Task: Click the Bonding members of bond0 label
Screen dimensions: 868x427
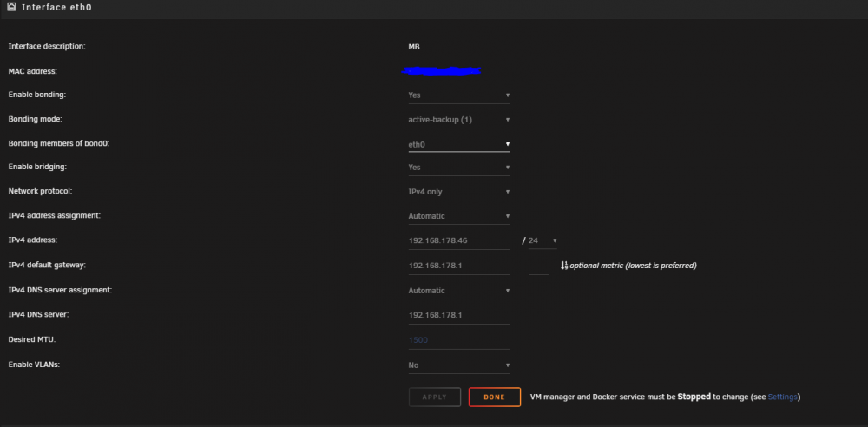Action: click(x=59, y=143)
